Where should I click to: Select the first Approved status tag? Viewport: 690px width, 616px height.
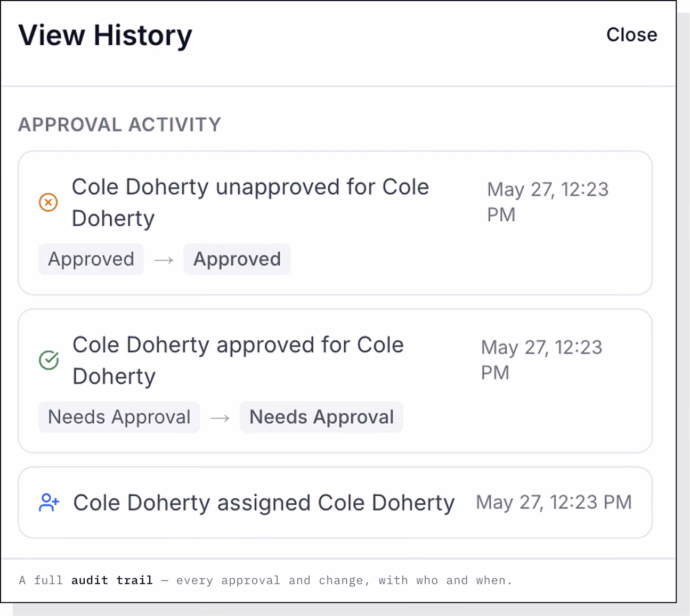(91, 259)
